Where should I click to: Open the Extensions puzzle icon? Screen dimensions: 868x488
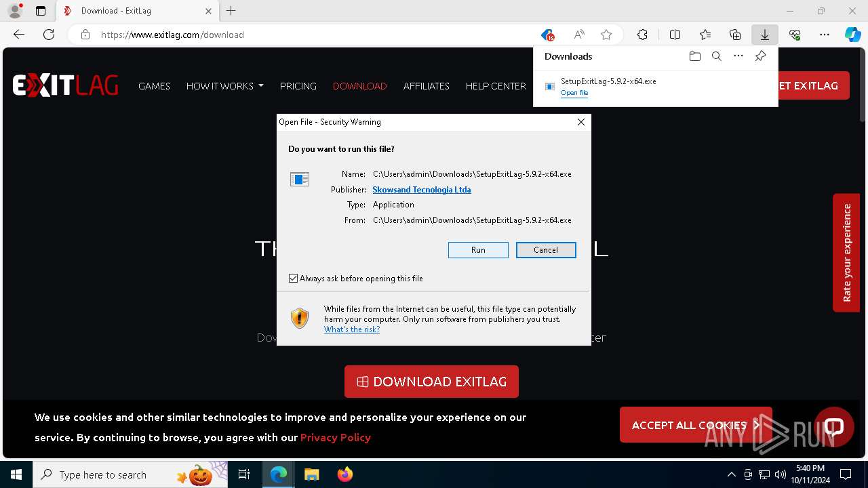pyautogui.click(x=642, y=35)
